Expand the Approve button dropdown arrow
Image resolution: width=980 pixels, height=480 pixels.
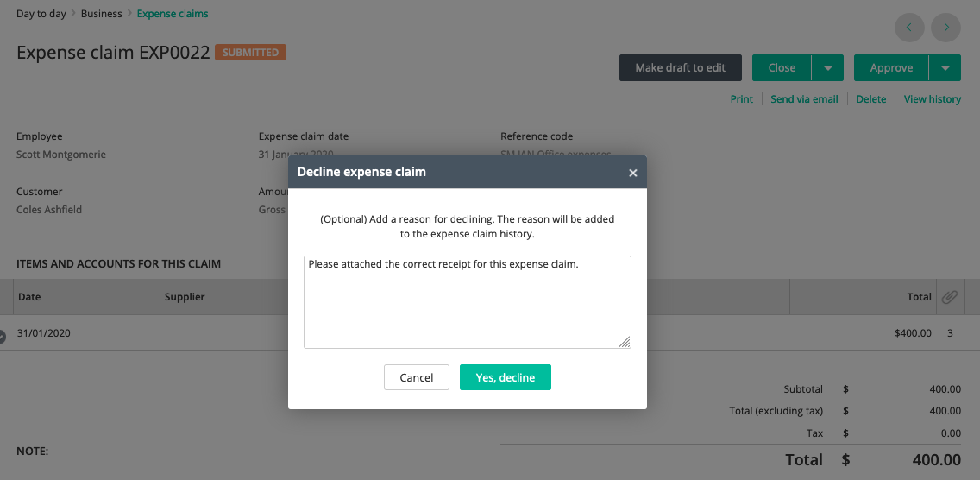coord(945,67)
